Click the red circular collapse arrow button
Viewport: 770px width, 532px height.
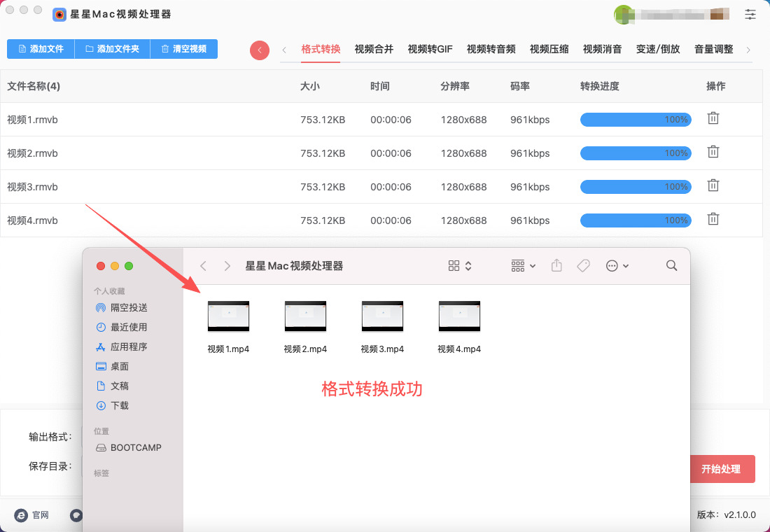259,50
